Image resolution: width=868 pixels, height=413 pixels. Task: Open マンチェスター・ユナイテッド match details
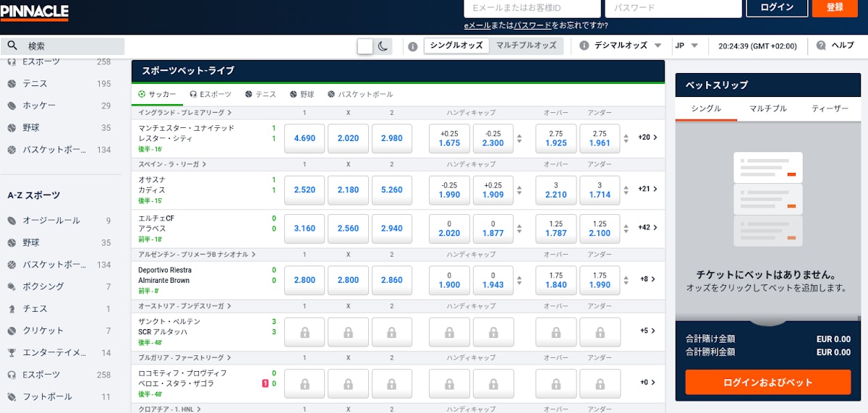pos(186,128)
